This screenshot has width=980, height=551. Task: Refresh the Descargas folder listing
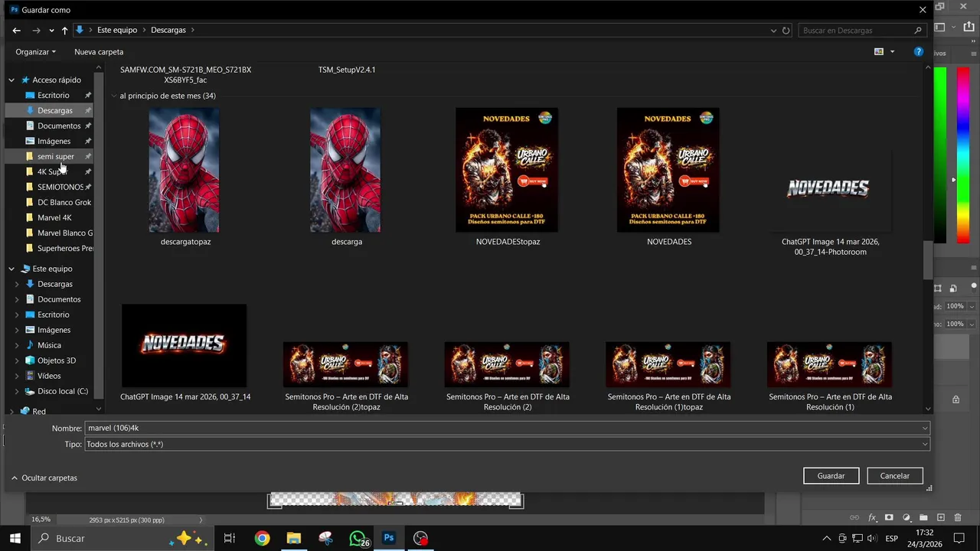tap(786, 31)
